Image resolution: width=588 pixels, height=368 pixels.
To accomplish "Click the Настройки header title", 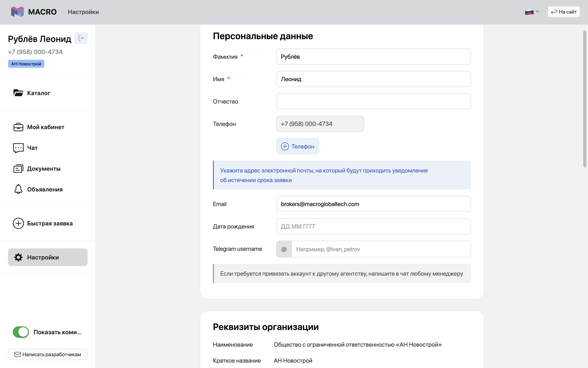I will 83,12.
